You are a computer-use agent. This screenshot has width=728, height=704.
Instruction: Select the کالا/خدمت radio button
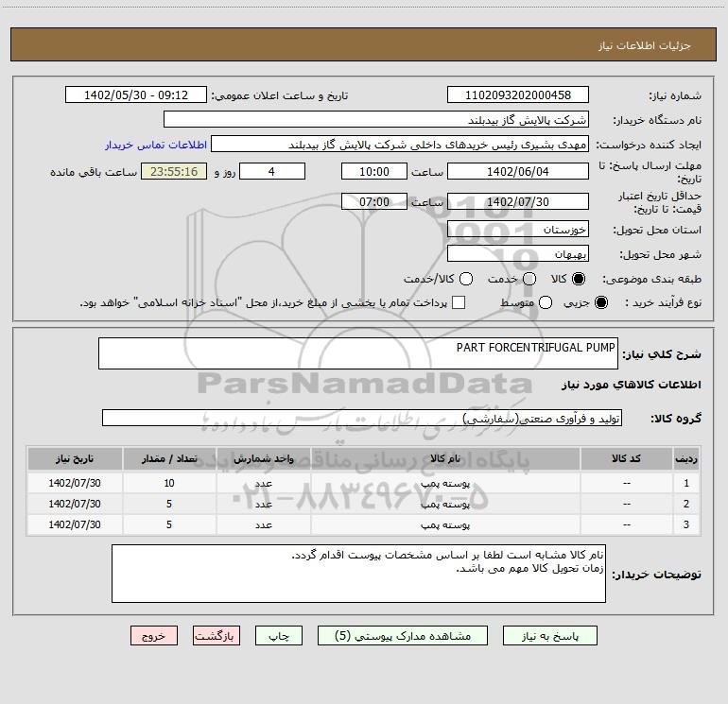pos(466,279)
